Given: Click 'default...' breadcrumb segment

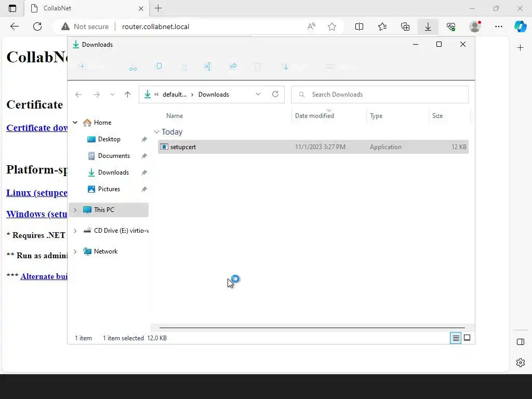Looking at the screenshot, I should tap(175, 95).
